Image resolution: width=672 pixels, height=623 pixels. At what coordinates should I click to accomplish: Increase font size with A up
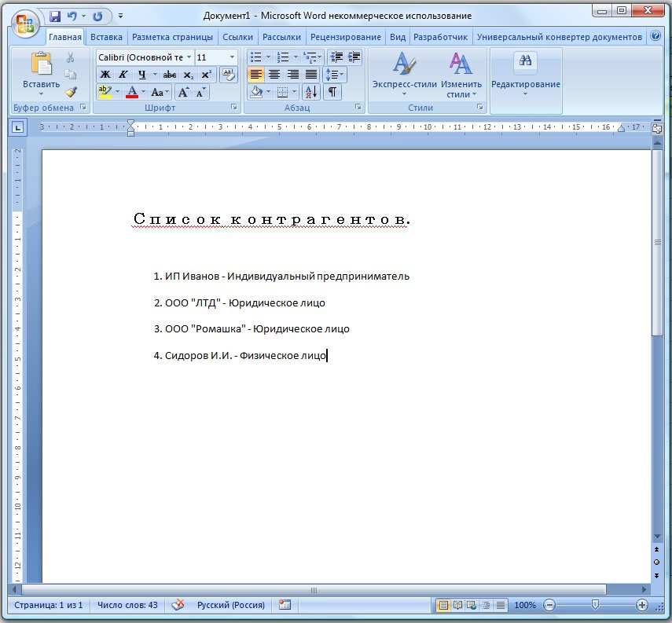pos(183,92)
